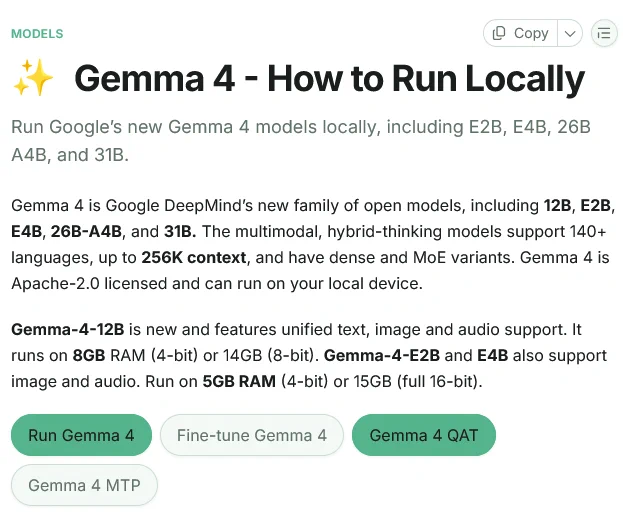This screenshot has height=524, width=623.
Task: Click the bold text "Gemma-4-12B"
Action: 68,330
